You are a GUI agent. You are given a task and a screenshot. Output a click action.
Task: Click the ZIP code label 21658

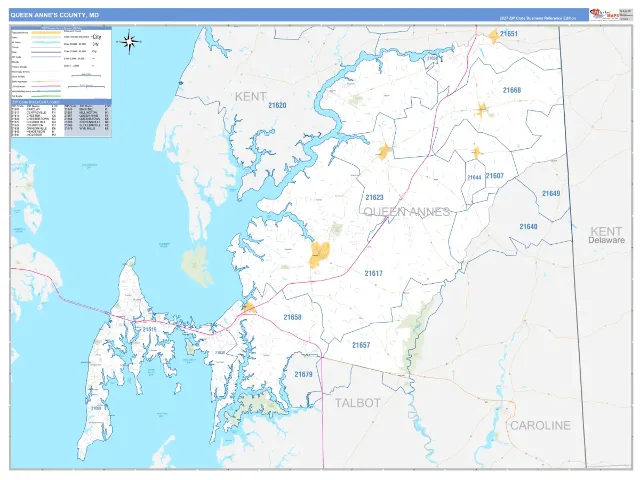tap(292, 317)
